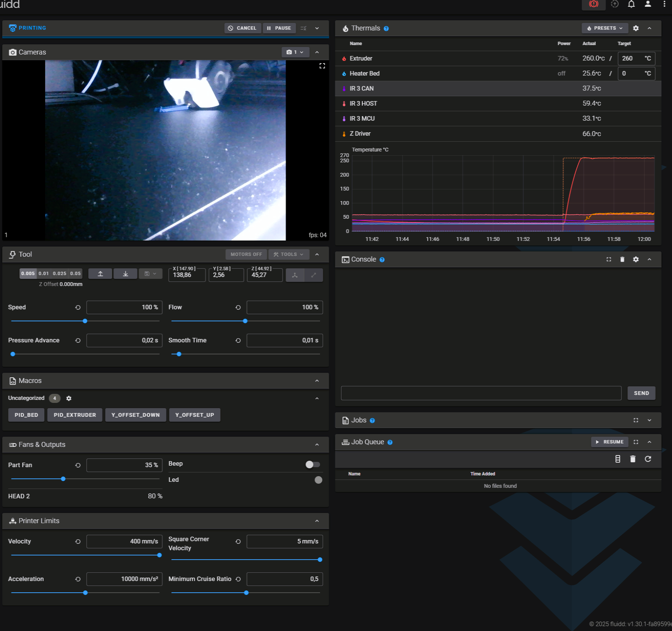Screen dimensions: 672x631
Task: Expand the Jobs panel
Action: [649, 420]
